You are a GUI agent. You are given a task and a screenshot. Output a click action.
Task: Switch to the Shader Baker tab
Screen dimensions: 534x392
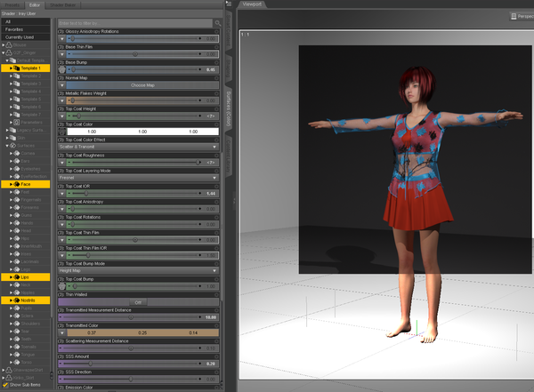point(63,4)
